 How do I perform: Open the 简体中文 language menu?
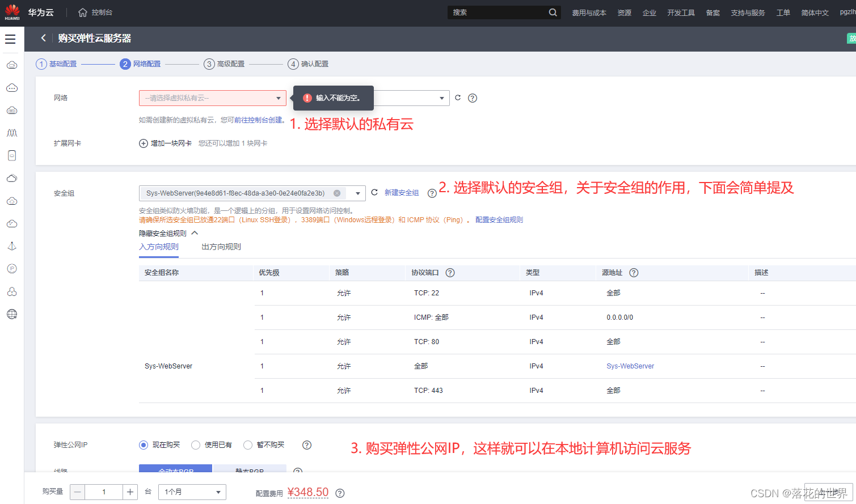[815, 12]
